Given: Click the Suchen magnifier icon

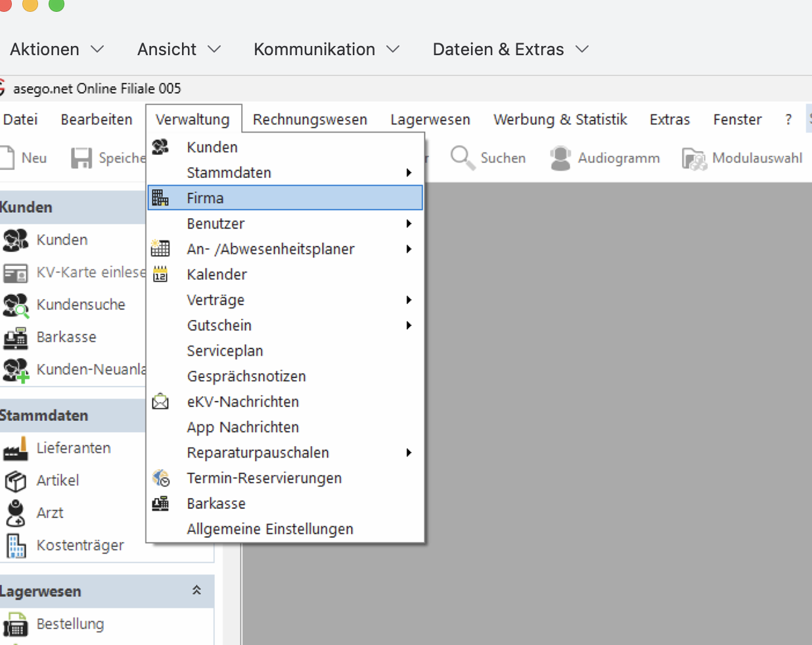Looking at the screenshot, I should (x=462, y=158).
